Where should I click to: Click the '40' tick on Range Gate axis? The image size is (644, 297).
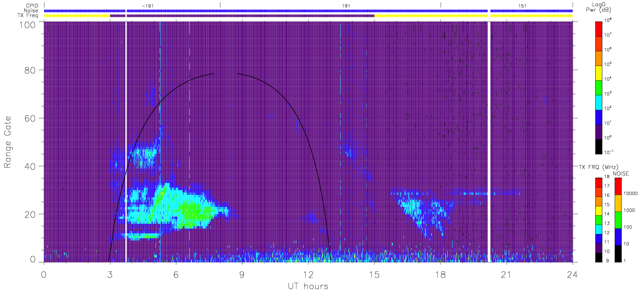pos(30,166)
